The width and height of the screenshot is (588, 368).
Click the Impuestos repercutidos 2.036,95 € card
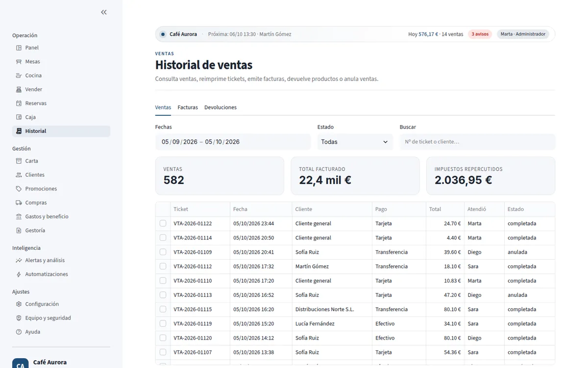(x=491, y=176)
